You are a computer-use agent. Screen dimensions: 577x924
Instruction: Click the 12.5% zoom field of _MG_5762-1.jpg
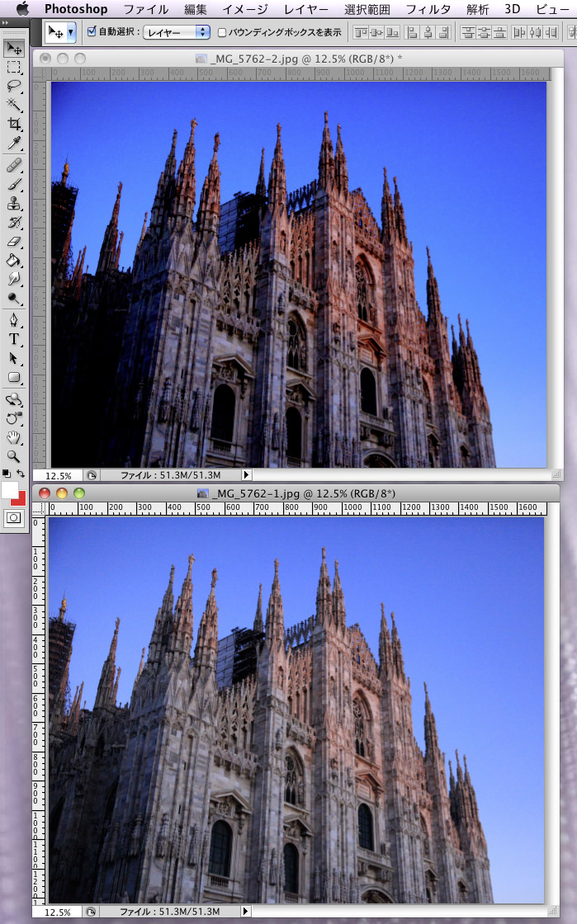[x=58, y=912]
